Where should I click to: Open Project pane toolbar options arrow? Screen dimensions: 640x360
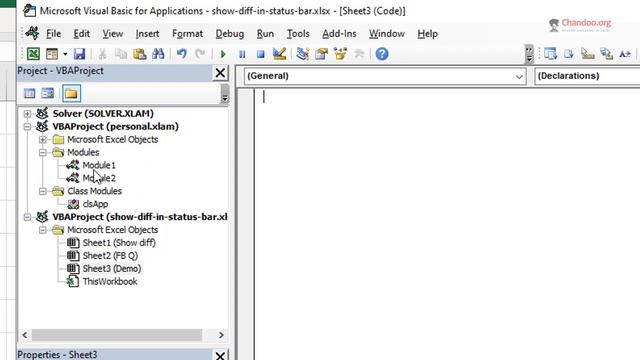pos(224,94)
